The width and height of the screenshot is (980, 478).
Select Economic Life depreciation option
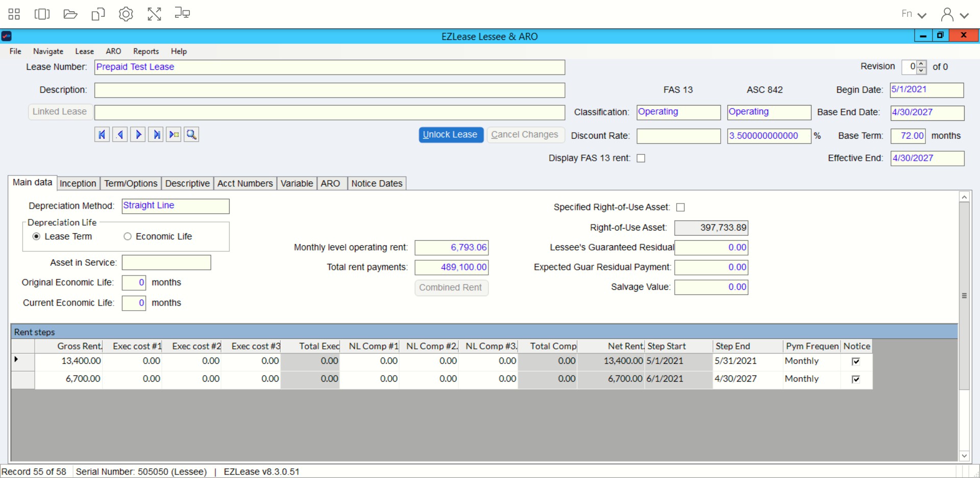pyautogui.click(x=128, y=237)
